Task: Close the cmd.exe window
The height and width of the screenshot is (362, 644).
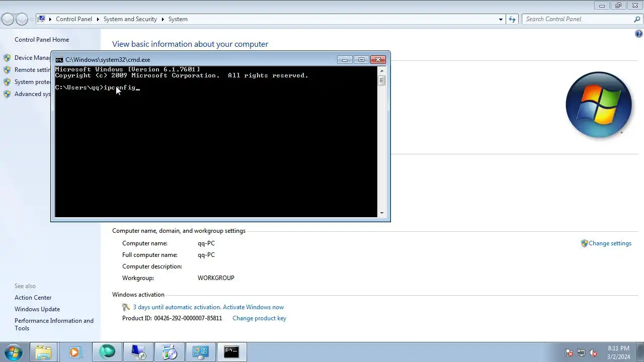Action: [378, 59]
